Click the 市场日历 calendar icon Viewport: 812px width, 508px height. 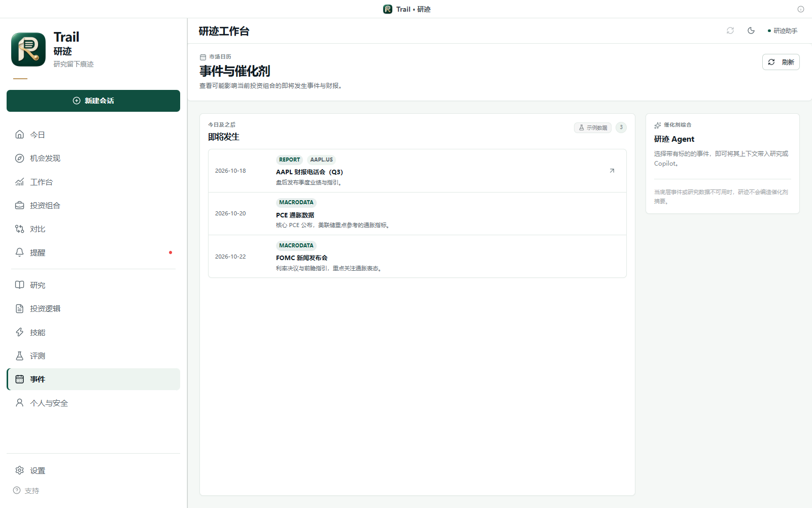(x=203, y=57)
